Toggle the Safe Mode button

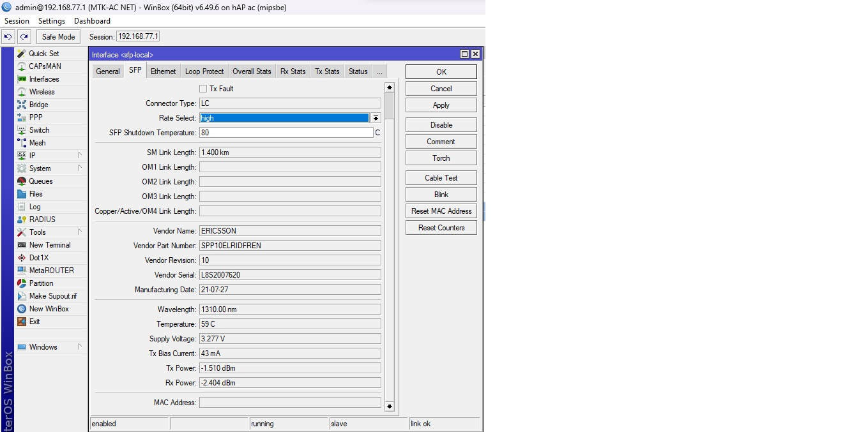pyautogui.click(x=58, y=37)
